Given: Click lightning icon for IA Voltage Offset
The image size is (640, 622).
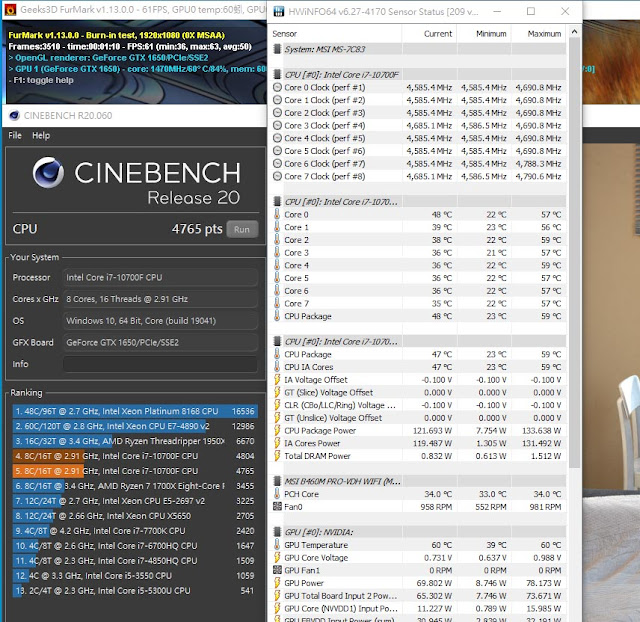Looking at the screenshot, I should (x=277, y=380).
